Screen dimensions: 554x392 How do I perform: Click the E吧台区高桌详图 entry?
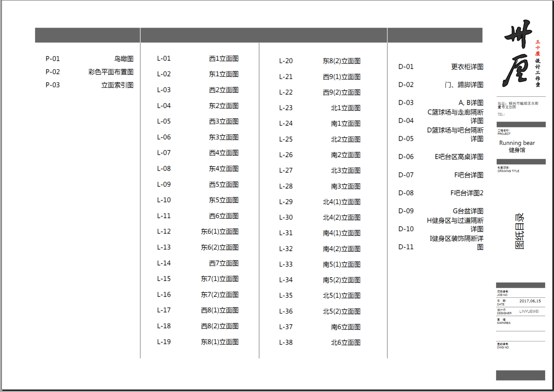click(x=459, y=157)
